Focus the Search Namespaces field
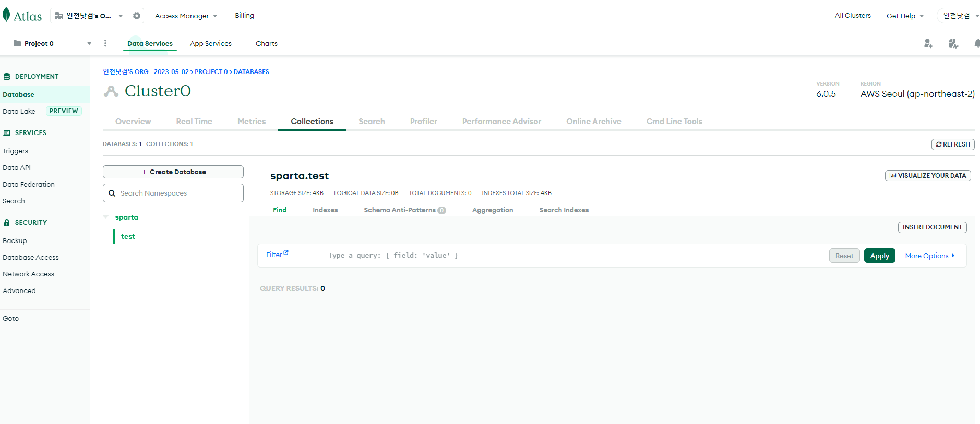 [173, 193]
